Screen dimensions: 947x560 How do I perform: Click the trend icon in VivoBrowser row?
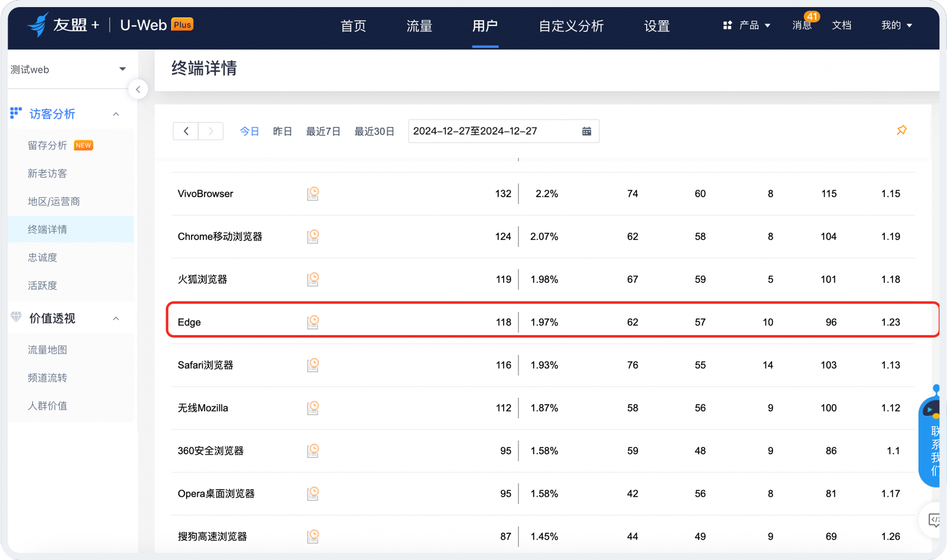pos(313,194)
